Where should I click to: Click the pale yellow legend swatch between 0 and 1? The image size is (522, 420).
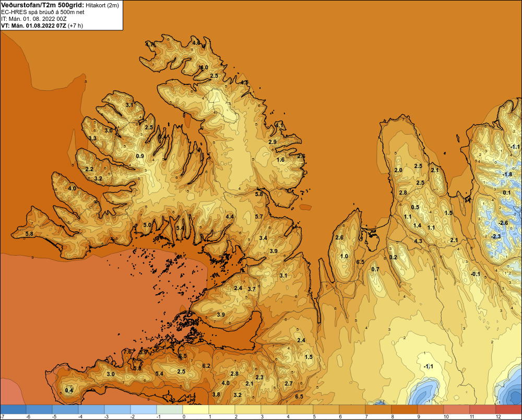click(x=196, y=409)
